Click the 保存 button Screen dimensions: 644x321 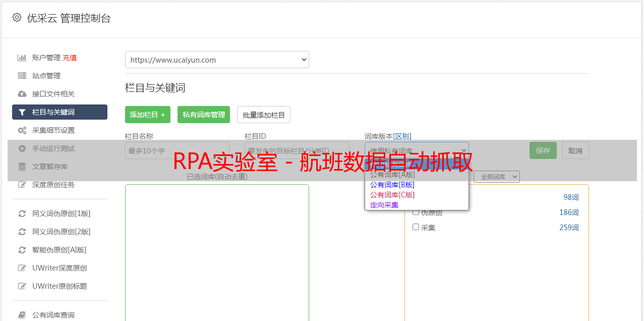click(543, 150)
